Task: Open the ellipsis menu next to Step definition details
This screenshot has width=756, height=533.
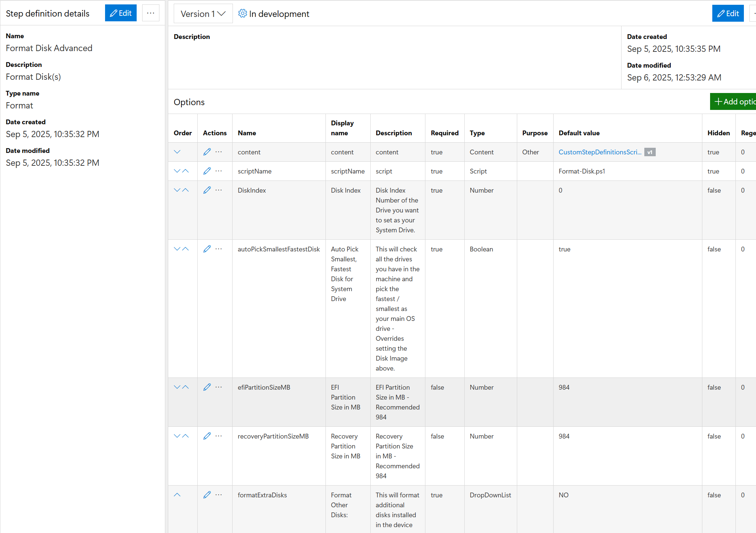Action: [151, 13]
